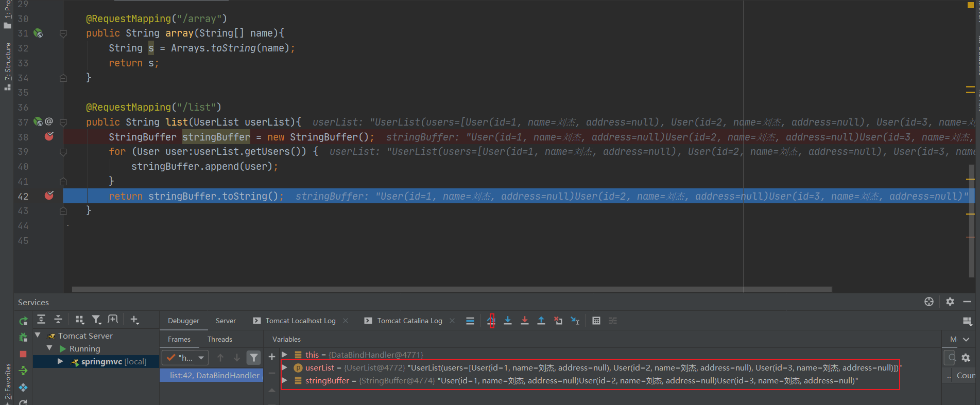Open the memory tab dropdown chevron

pyautogui.click(x=966, y=339)
